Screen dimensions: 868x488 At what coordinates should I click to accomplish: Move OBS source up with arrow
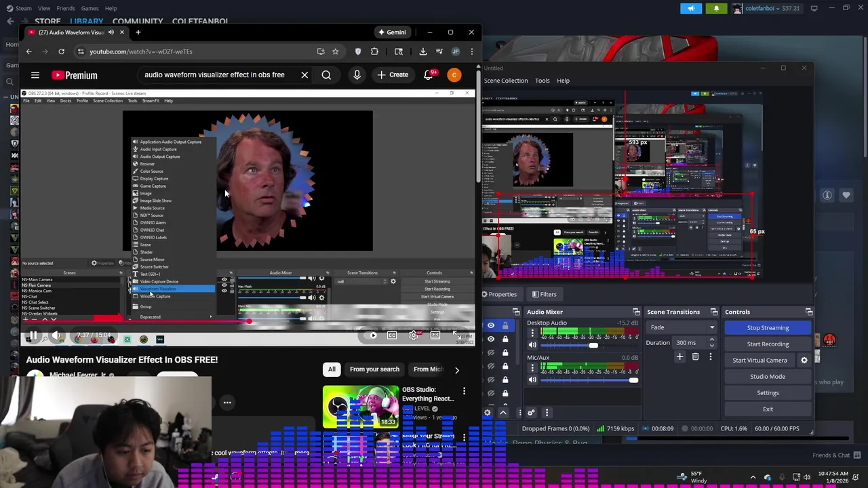(503, 412)
